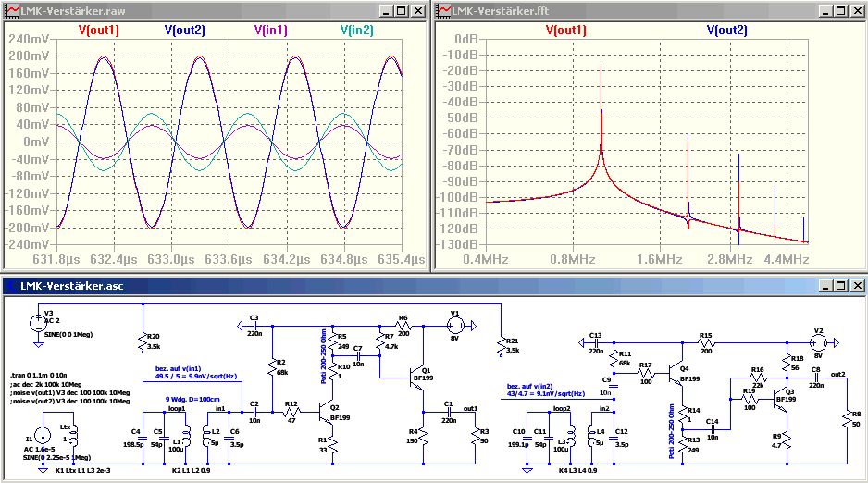Click the K2 L1 L2 0.9 directive

(191, 470)
